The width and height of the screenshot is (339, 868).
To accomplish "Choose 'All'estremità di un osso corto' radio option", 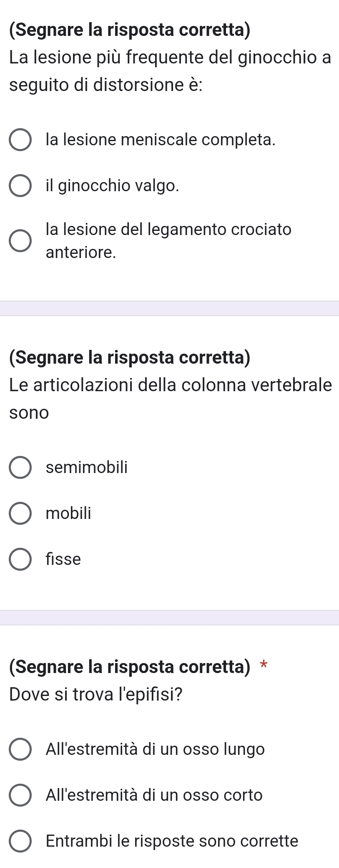I will click(x=20, y=795).
